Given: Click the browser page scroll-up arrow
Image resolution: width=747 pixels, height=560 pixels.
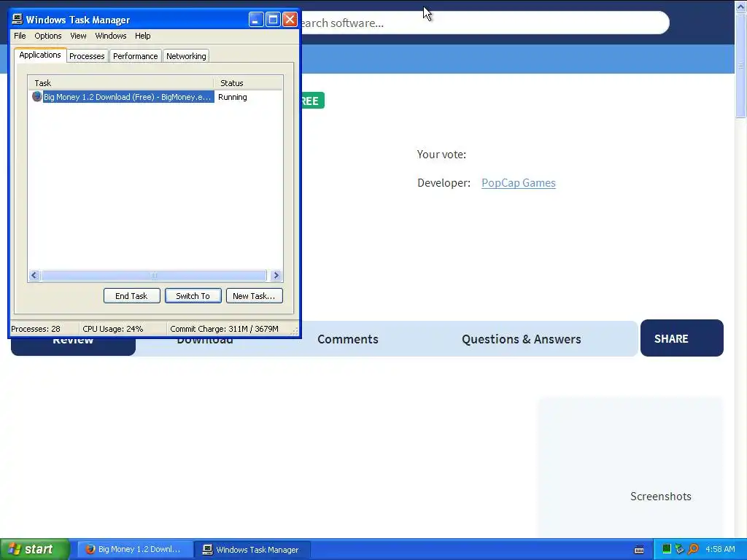Looking at the screenshot, I should pyautogui.click(x=741, y=6).
